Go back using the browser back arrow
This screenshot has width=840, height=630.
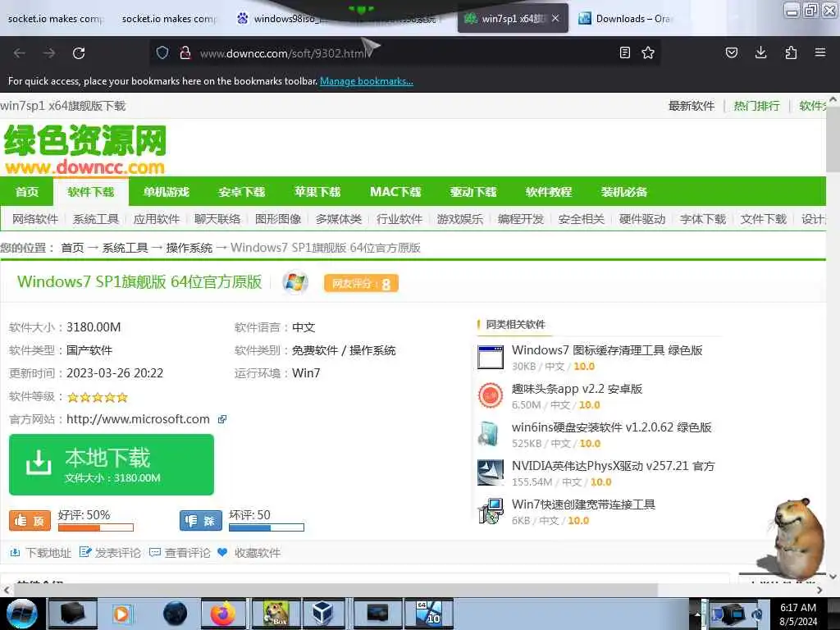pyautogui.click(x=20, y=53)
